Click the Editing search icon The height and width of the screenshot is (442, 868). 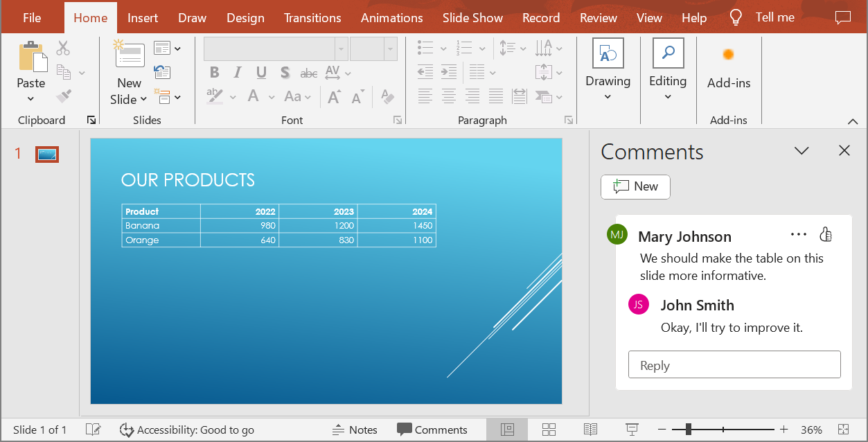667,53
